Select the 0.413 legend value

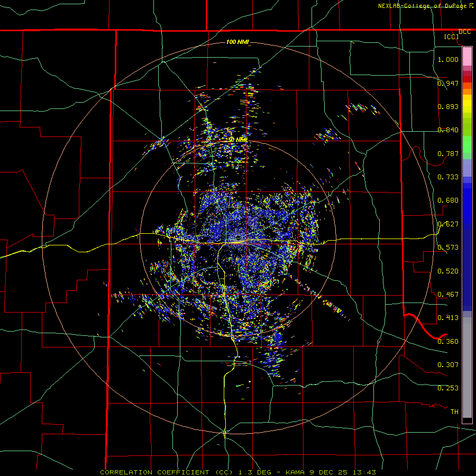(448, 318)
